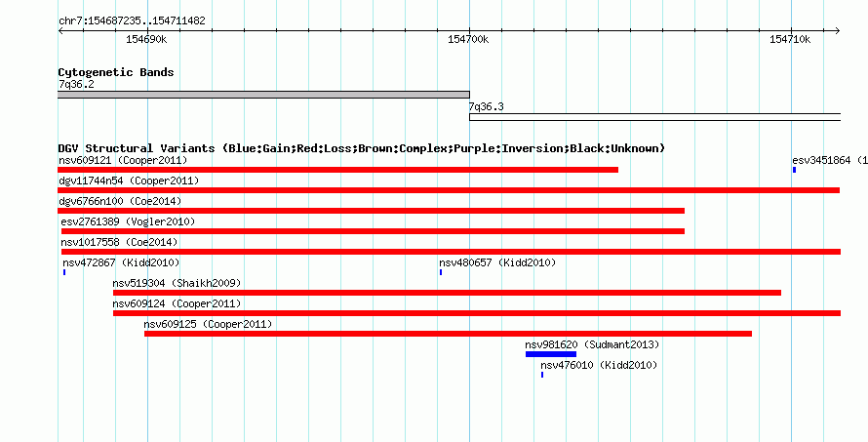Screen dimensions: 868x442
Task: Click the red nsv519304 loss bar
Action: click(x=448, y=293)
